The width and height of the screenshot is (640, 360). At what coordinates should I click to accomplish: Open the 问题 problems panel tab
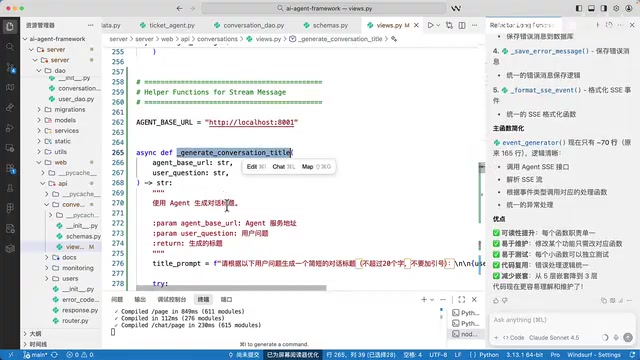117,300
